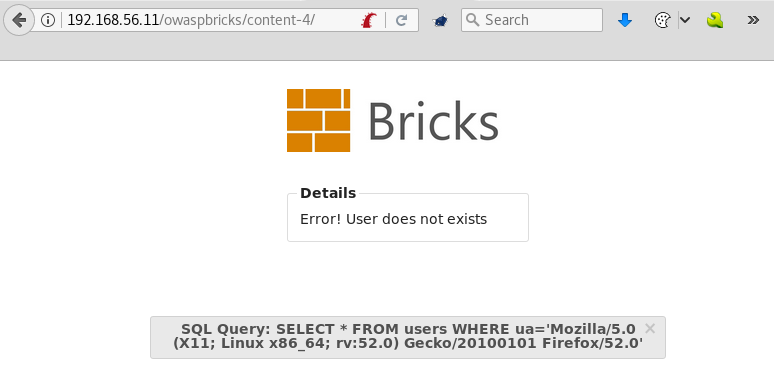The height and width of the screenshot is (376, 774).
Task: Click the magnifier icon in the Search box
Action: [x=473, y=20]
